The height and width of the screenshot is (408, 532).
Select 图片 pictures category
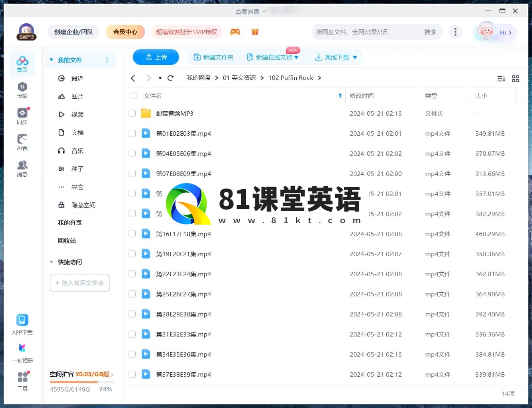tap(77, 96)
